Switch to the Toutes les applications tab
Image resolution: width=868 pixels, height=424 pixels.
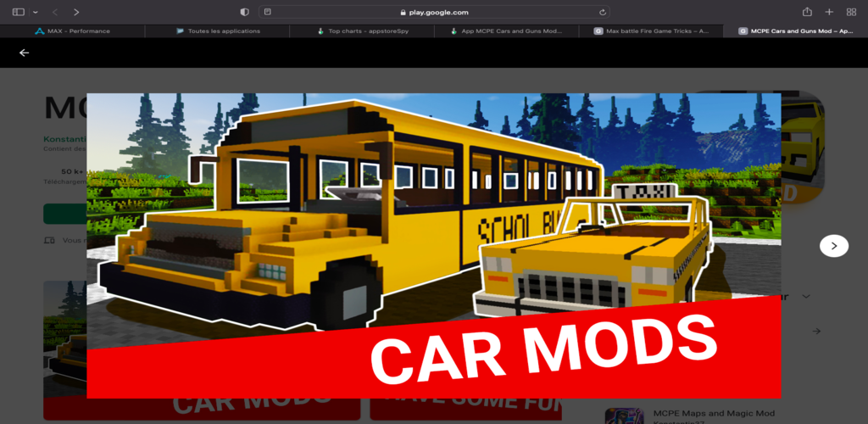pyautogui.click(x=218, y=31)
